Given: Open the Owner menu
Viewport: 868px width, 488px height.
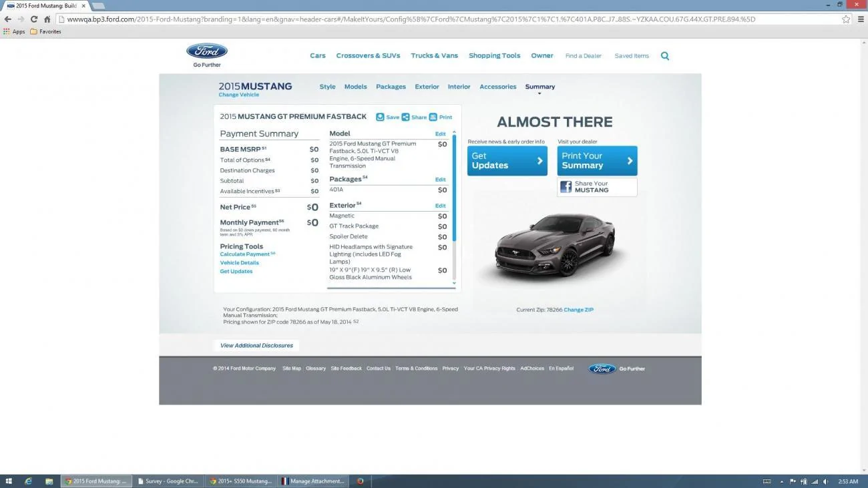Looking at the screenshot, I should [542, 56].
